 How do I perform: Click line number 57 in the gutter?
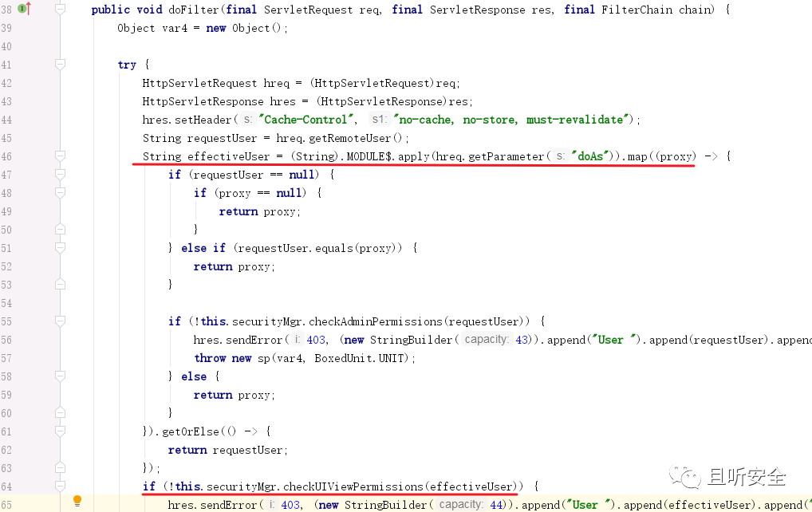click(x=6, y=358)
